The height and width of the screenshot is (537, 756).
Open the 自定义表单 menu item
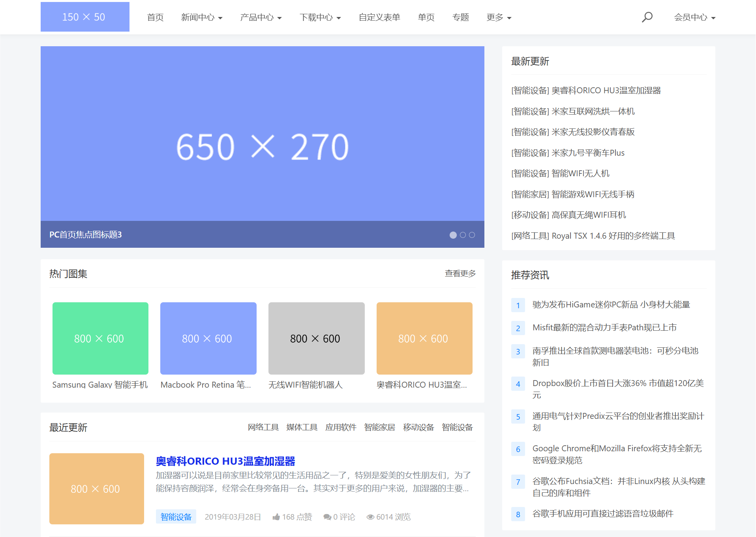pyautogui.click(x=379, y=17)
